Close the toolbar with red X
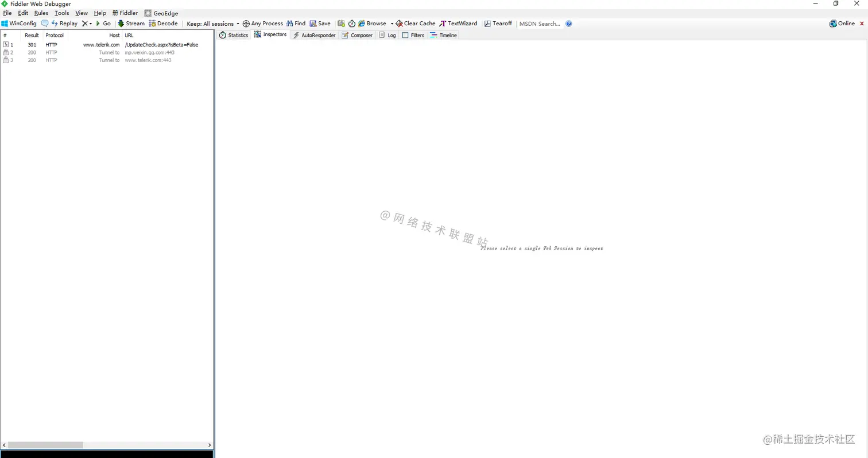868x458 pixels. (862, 24)
